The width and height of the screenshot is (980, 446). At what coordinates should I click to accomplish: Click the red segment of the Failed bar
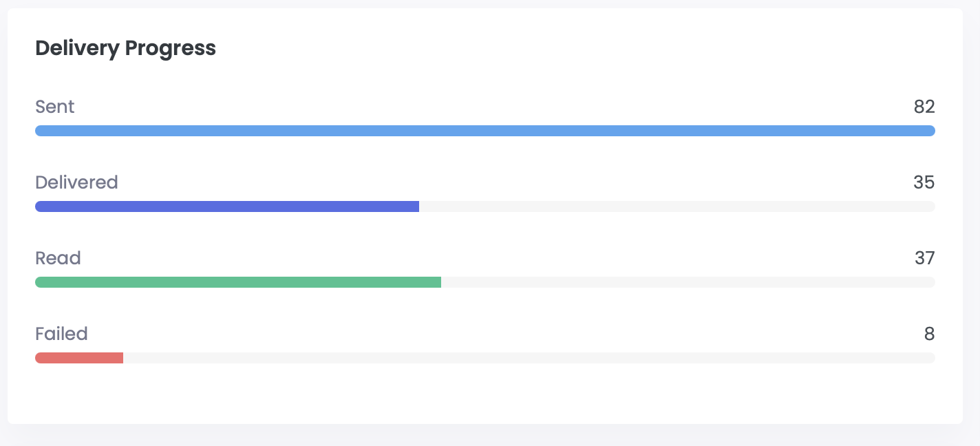[x=79, y=357]
